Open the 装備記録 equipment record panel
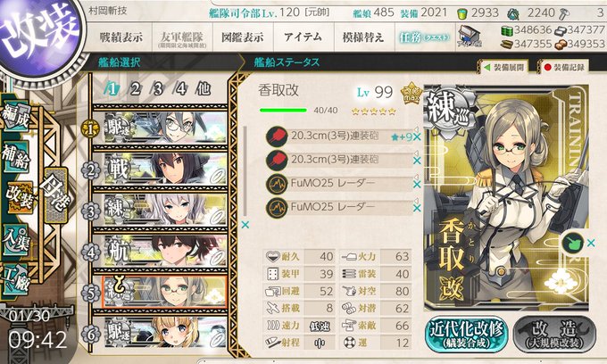This screenshot has height=364, width=607. 564,67
